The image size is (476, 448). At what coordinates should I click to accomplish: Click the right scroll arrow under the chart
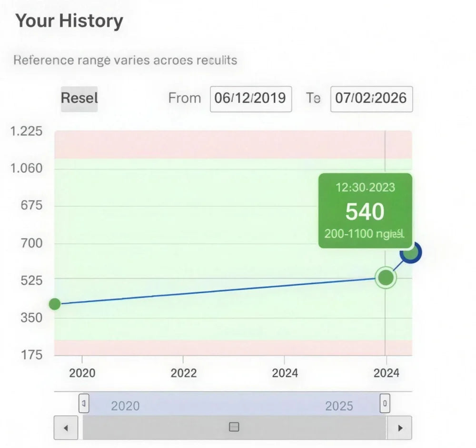click(x=400, y=428)
